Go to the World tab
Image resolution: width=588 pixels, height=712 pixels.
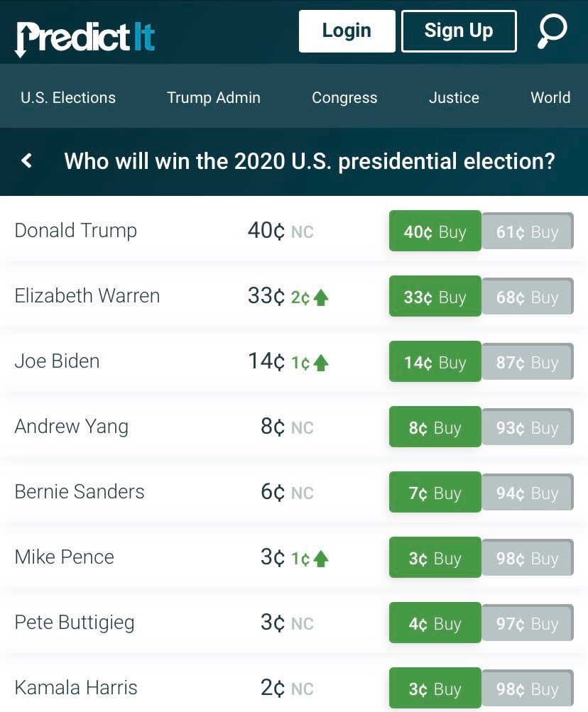point(550,97)
